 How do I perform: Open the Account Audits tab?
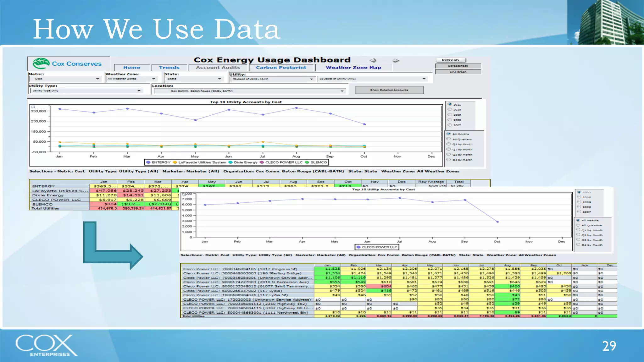click(x=218, y=68)
